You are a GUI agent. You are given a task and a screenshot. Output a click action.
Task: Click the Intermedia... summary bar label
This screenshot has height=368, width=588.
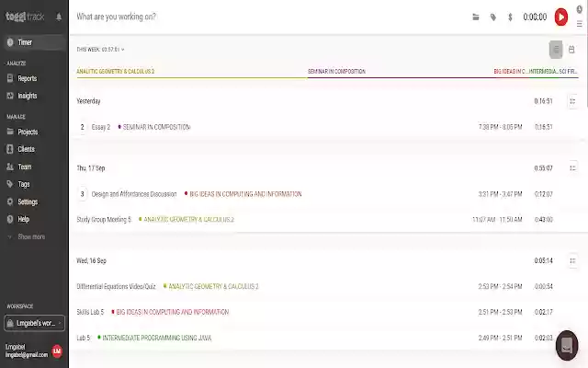click(x=543, y=72)
